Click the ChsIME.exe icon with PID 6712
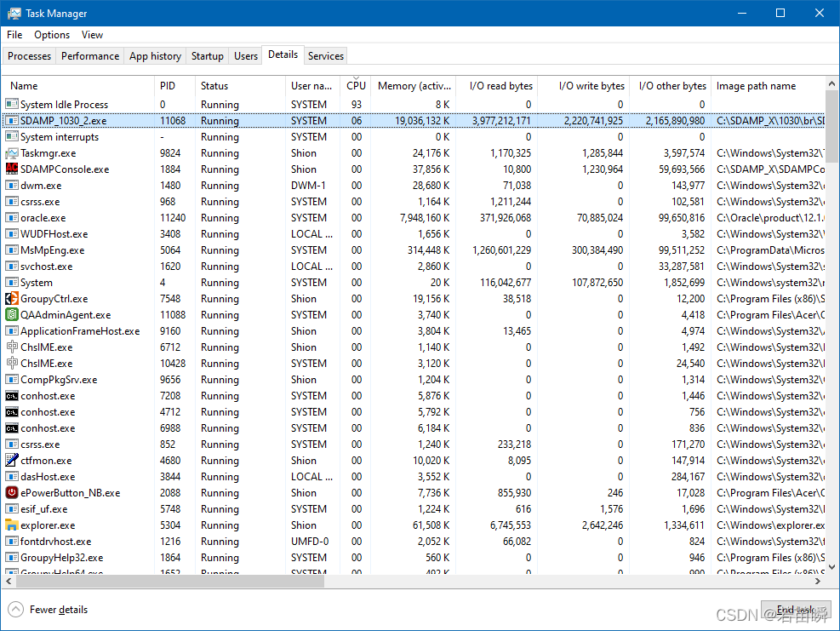 click(12, 347)
